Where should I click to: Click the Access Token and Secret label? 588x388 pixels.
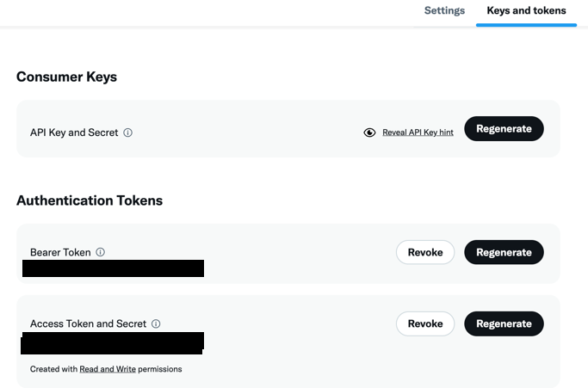coord(88,323)
